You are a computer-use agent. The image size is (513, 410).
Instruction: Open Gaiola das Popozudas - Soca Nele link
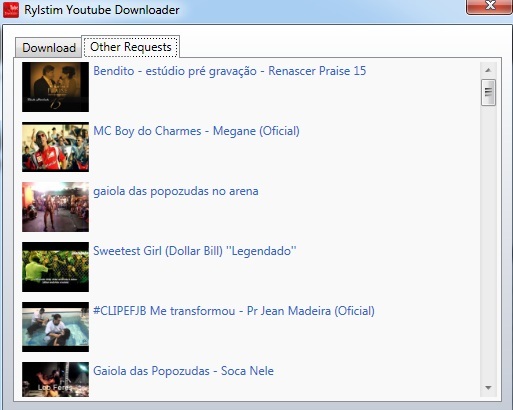(x=183, y=371)
